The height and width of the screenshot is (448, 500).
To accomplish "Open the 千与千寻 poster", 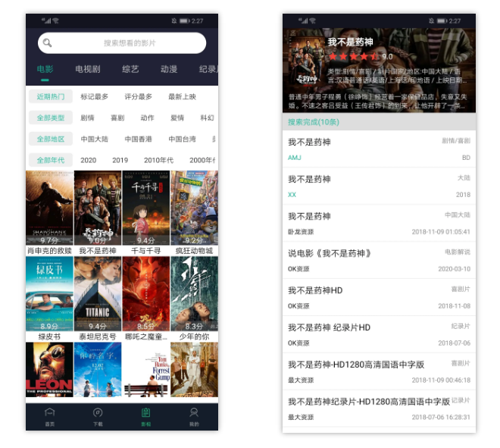I will coord(146,208).
